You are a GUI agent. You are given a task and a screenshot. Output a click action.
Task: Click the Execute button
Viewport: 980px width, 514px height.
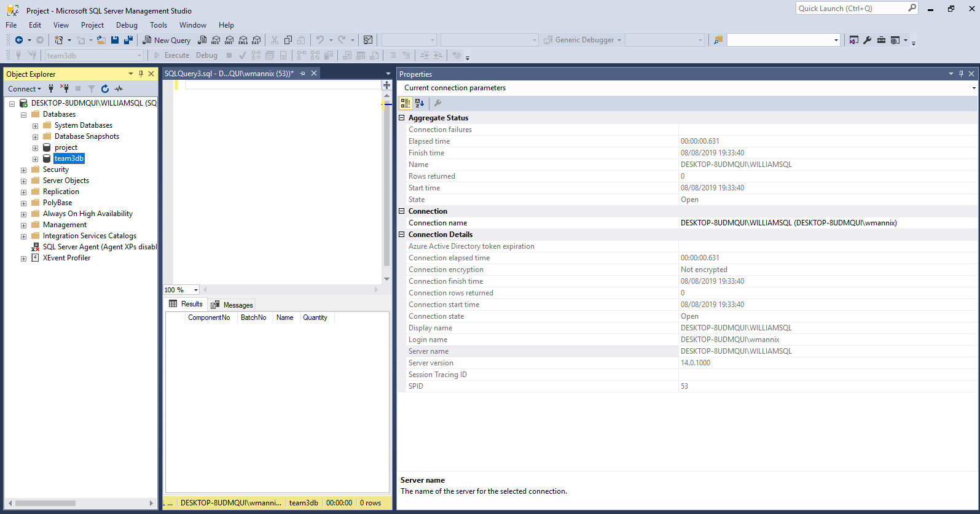171,55
